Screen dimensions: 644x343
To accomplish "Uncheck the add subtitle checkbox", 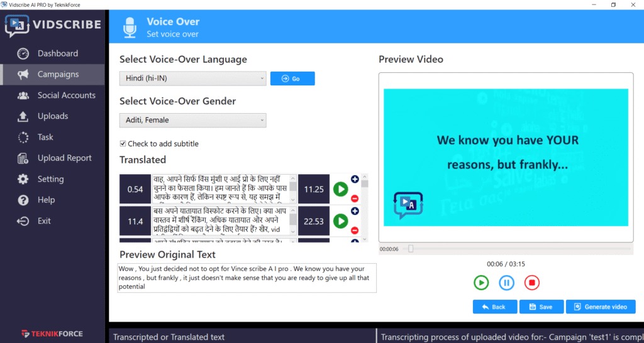I will pos(123,144).
